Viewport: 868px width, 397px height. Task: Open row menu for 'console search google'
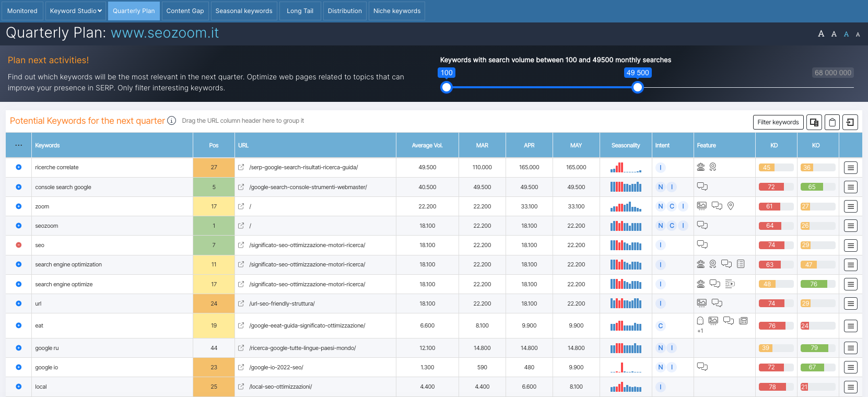click(851, 187)
